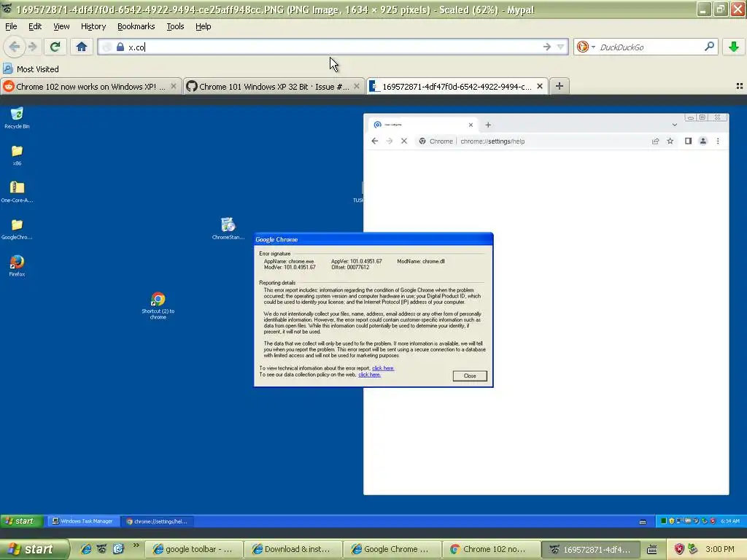The image size is (747, 560).
Task: Open the list-all-tabs button
Action: point(740,86)
